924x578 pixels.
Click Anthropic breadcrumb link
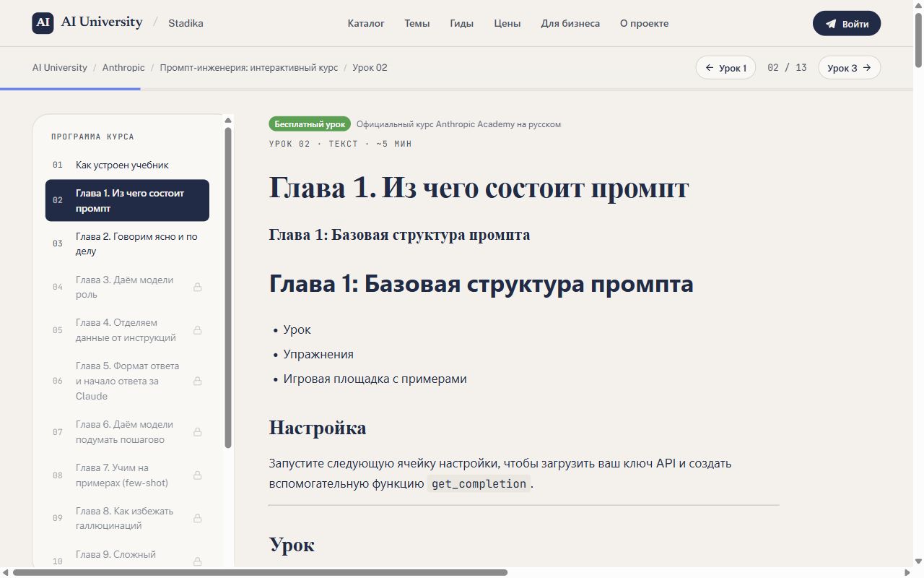tap(123, 68)
